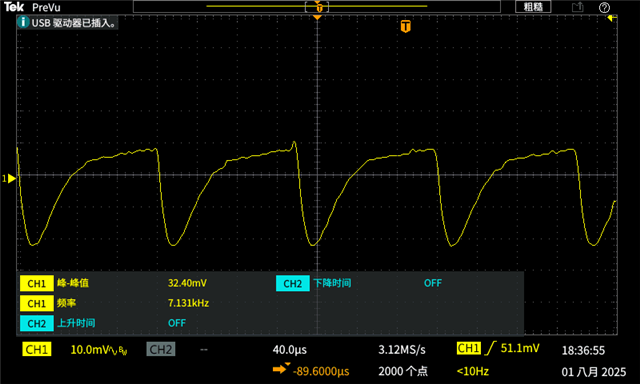This screenshot has width=640, height=384.
Task: Click the 10.0mV vertical scale readout
Action: 89,350
